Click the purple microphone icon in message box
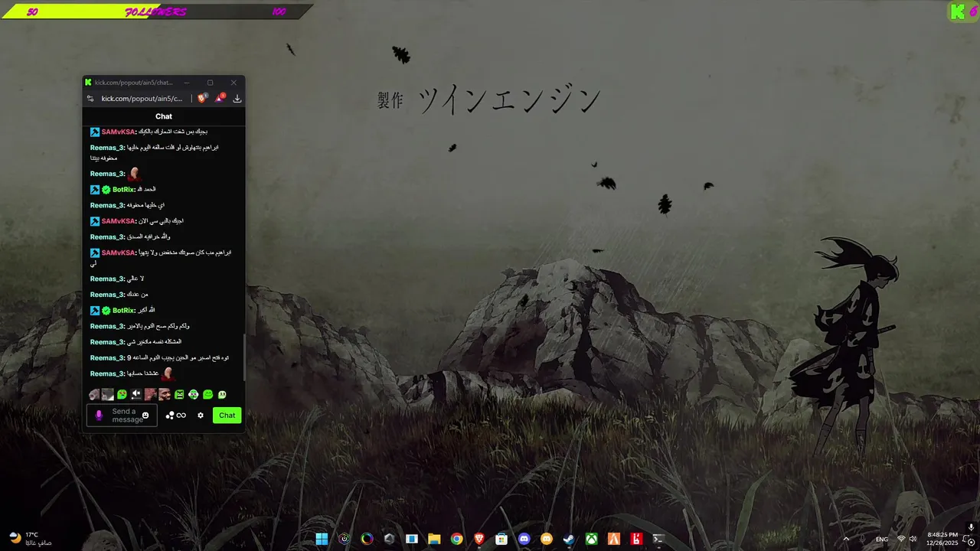This screenshot has height=551, width=980. [98, 415]
